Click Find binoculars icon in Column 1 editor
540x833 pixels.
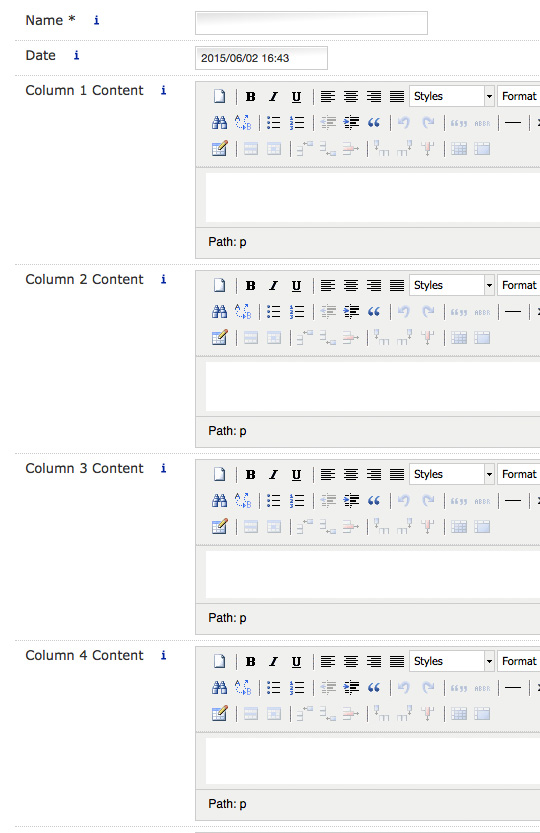click(x=220, y=123)
